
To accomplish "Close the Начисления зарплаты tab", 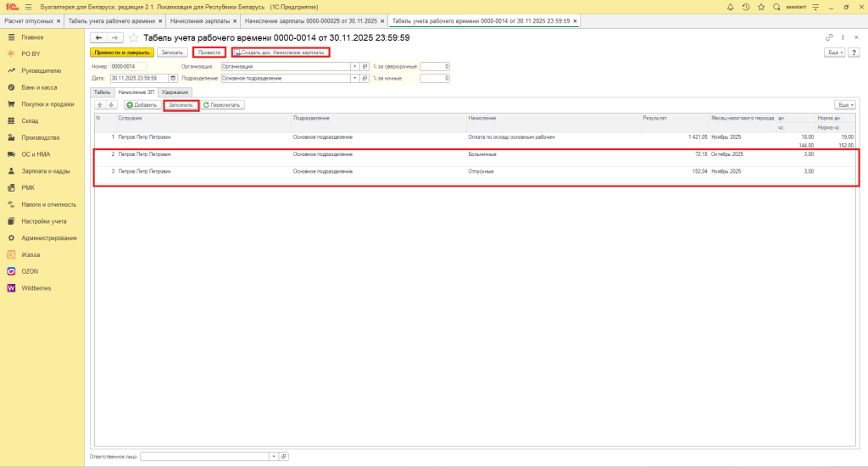I will click(x=235, y=19).
